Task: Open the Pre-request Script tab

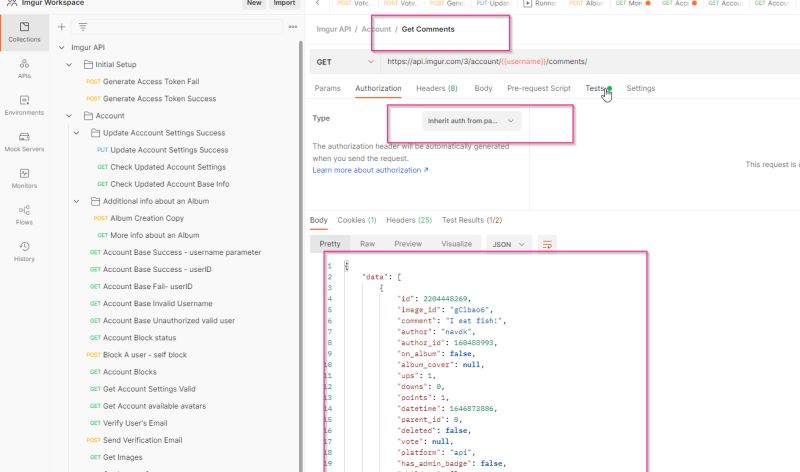Action: [x=539, y=88]
